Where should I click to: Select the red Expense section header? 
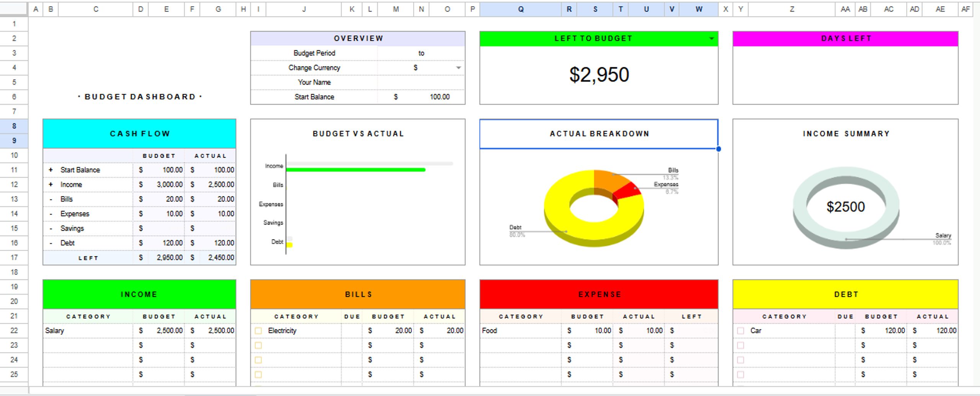pyautogui.click(x=599, y=294)
